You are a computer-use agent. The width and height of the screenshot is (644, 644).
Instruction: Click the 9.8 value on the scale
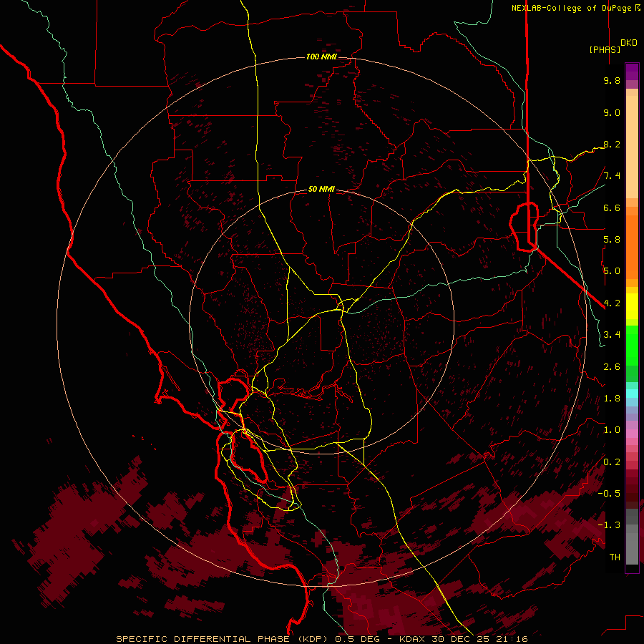612,80
